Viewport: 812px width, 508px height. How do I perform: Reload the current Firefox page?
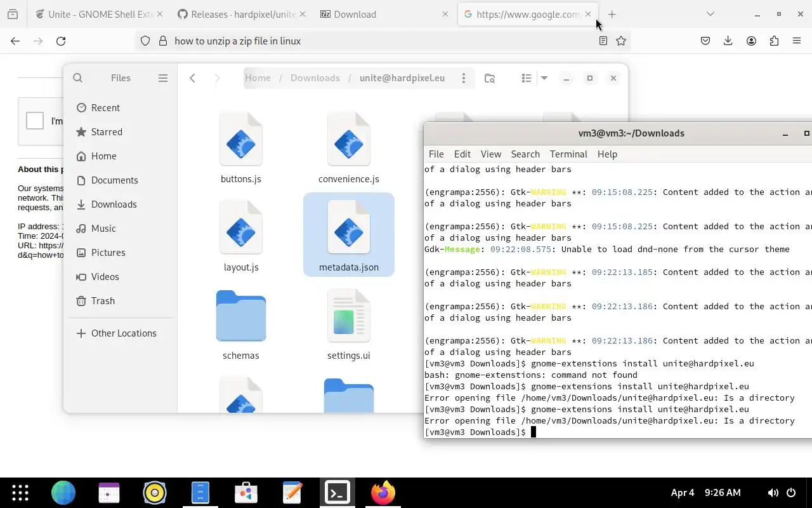pos(61,41)
